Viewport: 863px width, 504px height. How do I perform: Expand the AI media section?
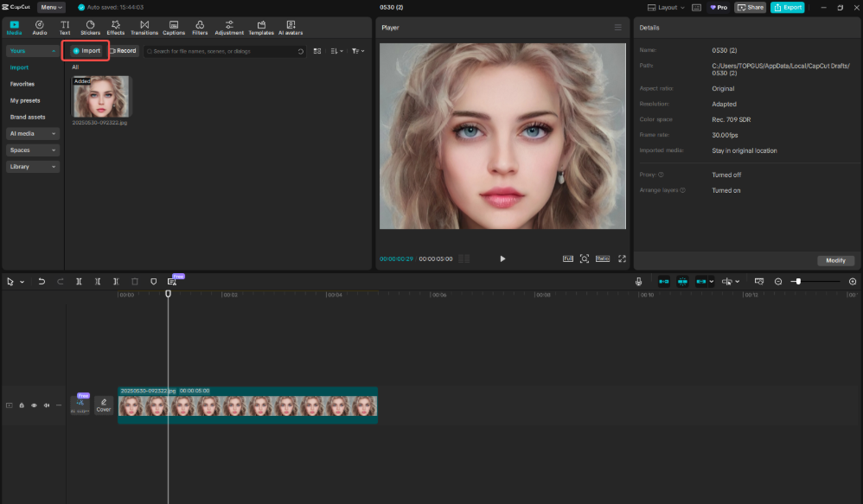(x=32, y=134)
